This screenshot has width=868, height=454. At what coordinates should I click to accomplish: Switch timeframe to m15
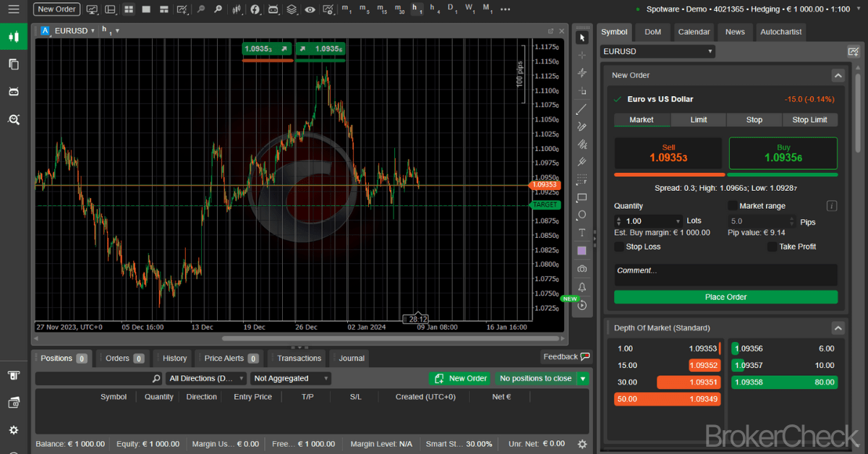[x=382, y=9]
